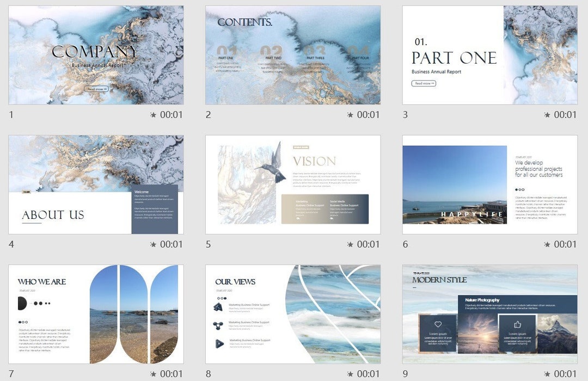Click the transition star icon under slide 4
This screenshot has width=588, height=381.
pos(153,244)
